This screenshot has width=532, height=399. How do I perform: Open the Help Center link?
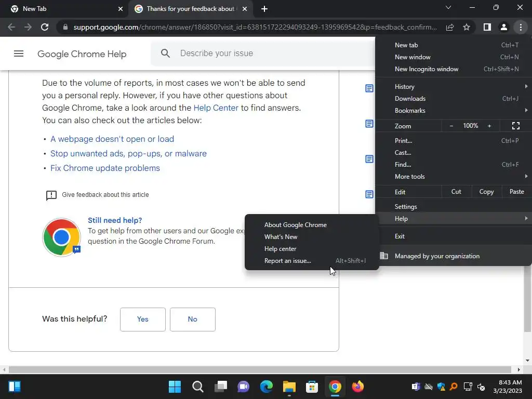pyautogui.click(x=216, y=108)
